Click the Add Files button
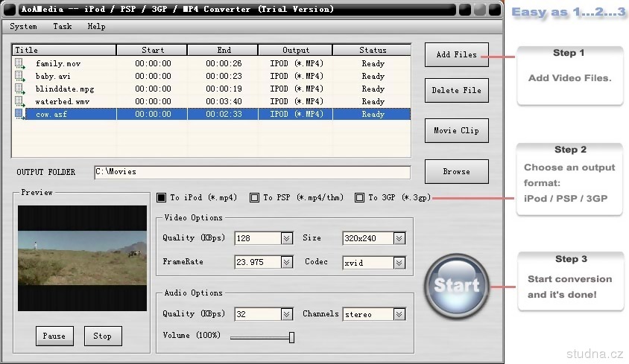This screenshot has width=629, height=364. tap(456, 54)
